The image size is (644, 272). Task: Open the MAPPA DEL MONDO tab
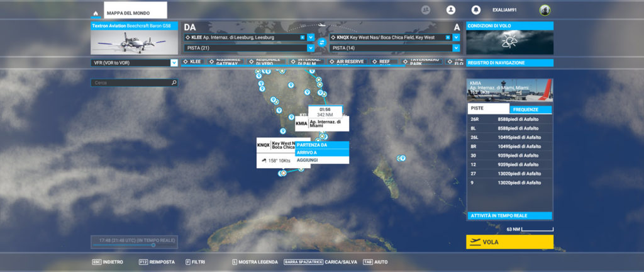tap(136, 10)
